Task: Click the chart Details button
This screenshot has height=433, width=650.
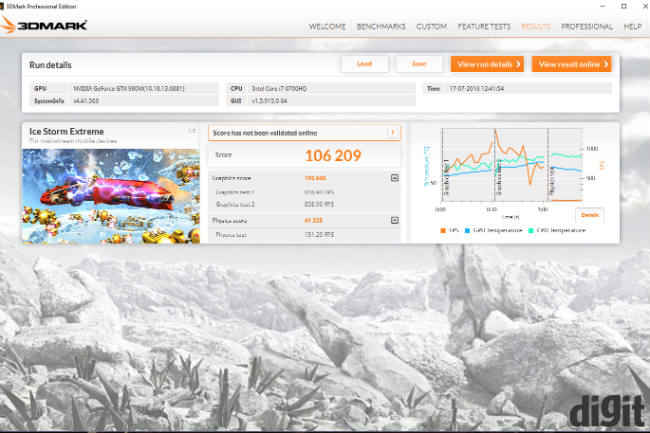Action: click(x=589, y=215)
